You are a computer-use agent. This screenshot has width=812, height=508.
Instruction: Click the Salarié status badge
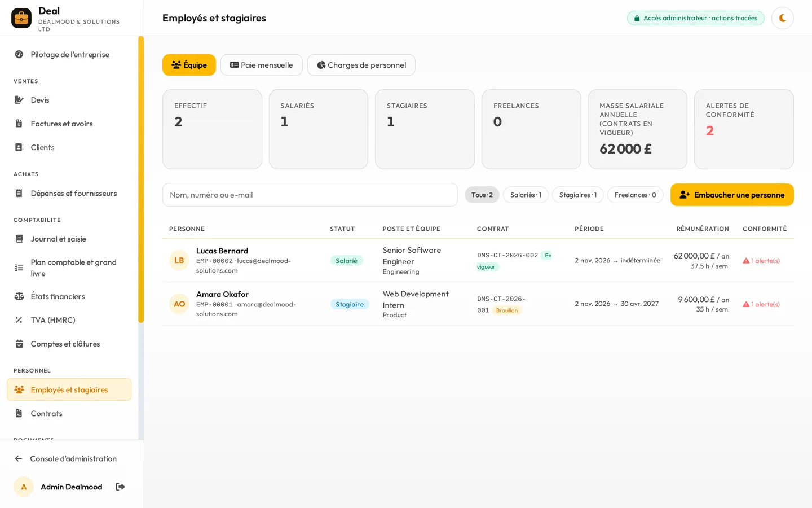pos(346,261)
